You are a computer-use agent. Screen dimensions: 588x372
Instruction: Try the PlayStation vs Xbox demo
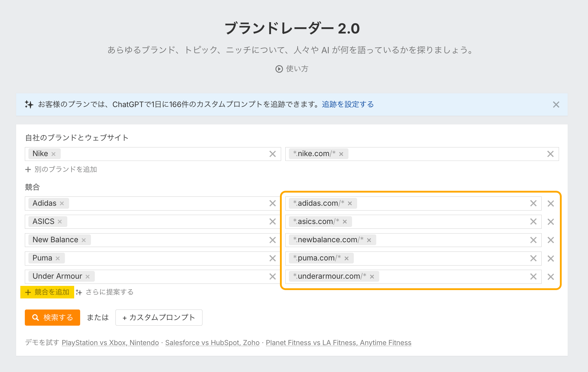110,343
